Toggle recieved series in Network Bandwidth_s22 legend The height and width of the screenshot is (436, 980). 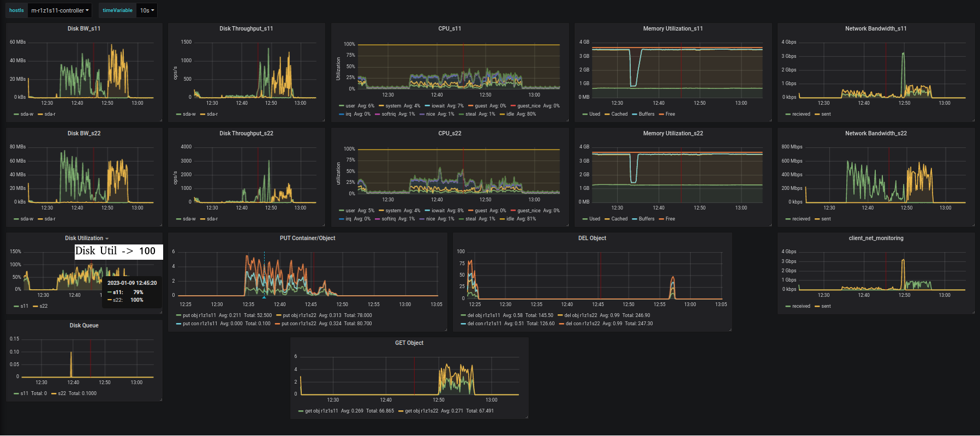click(801, 219)
